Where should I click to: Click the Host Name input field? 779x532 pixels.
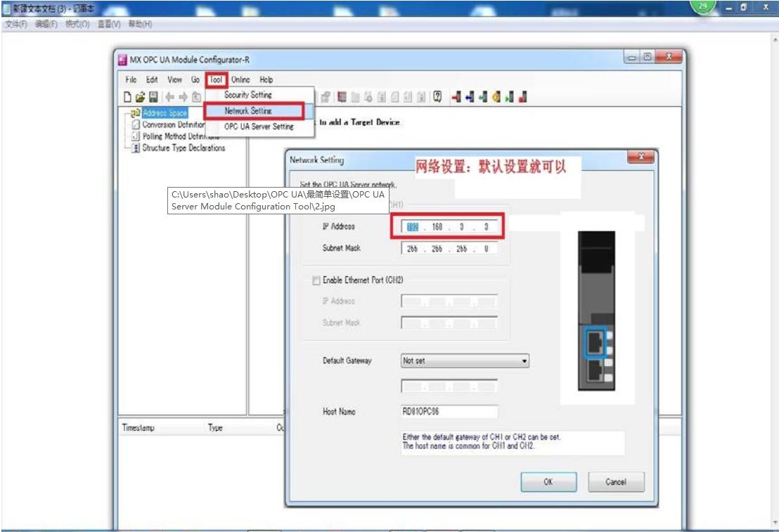tap(449, 412)
